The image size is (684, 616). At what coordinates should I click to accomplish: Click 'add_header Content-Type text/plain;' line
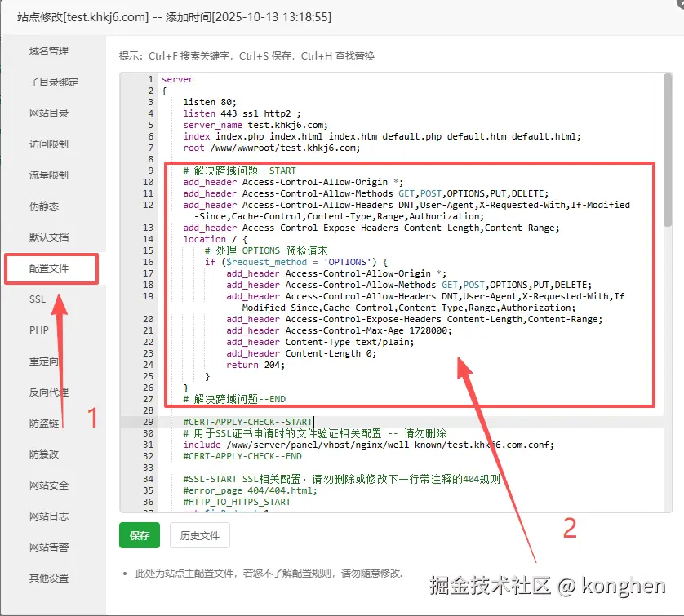[x=320, y=342]
